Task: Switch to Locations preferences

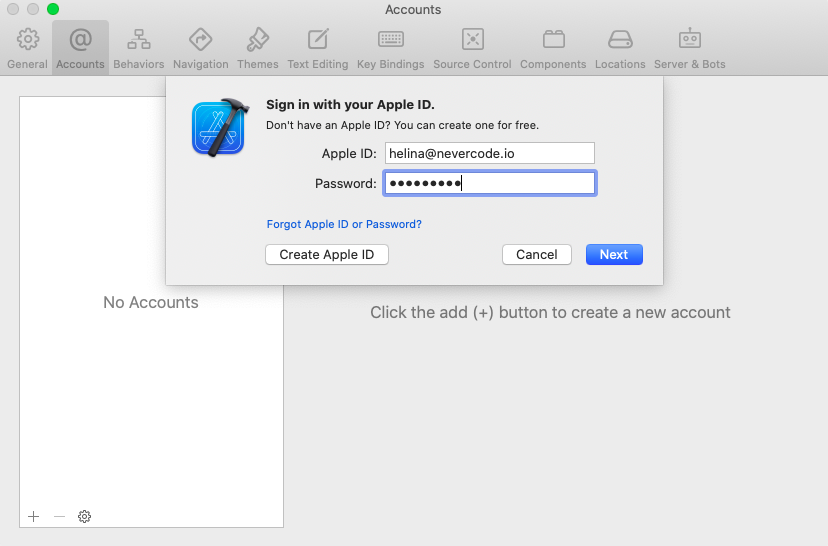Action: [x=620, y=49]
